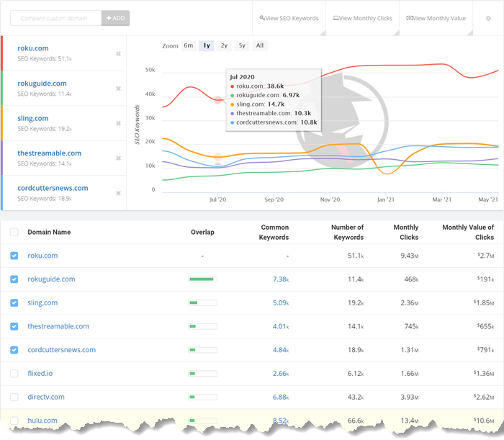Open flixed.io link in domain table

pyautogui.click(x=40, y=374)
